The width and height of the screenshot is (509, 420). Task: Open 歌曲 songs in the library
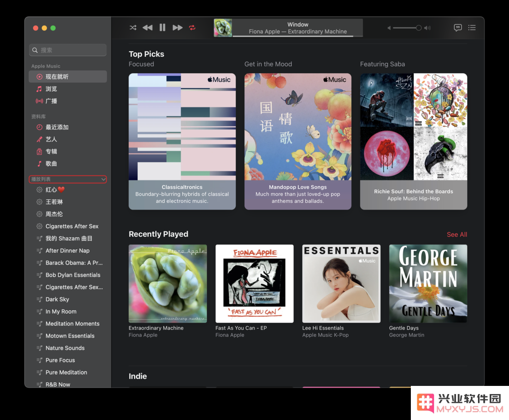[68, 164]
